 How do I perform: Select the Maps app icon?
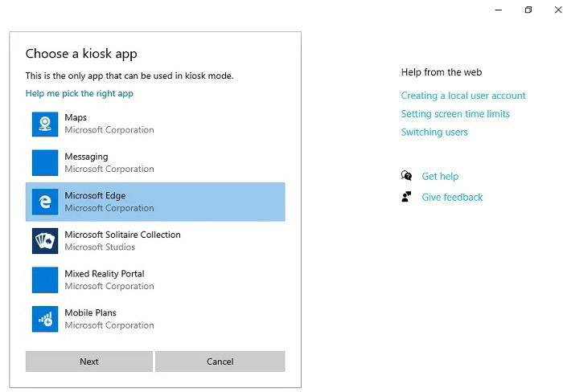click(45, 124)
